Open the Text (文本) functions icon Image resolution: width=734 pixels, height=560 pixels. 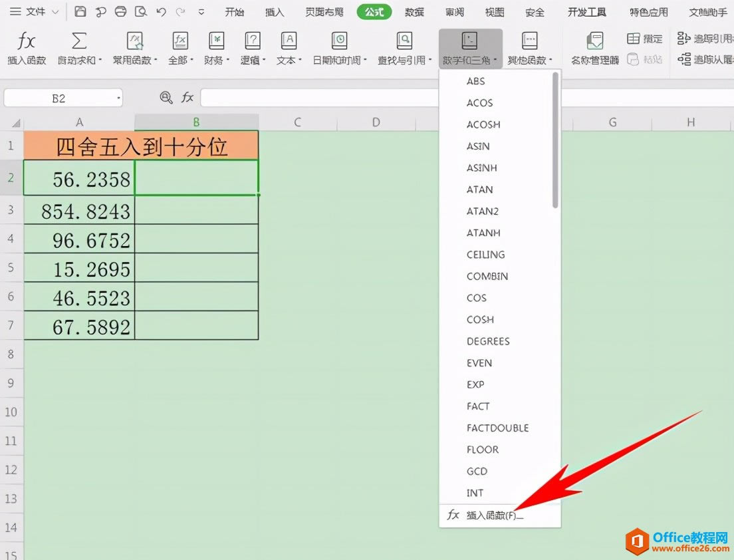289,41
